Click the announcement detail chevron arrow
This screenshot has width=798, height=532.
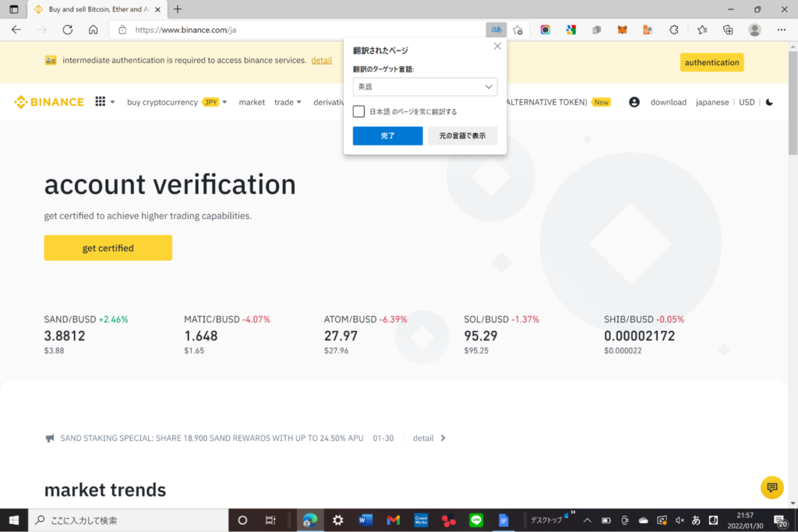pos(443,438)
